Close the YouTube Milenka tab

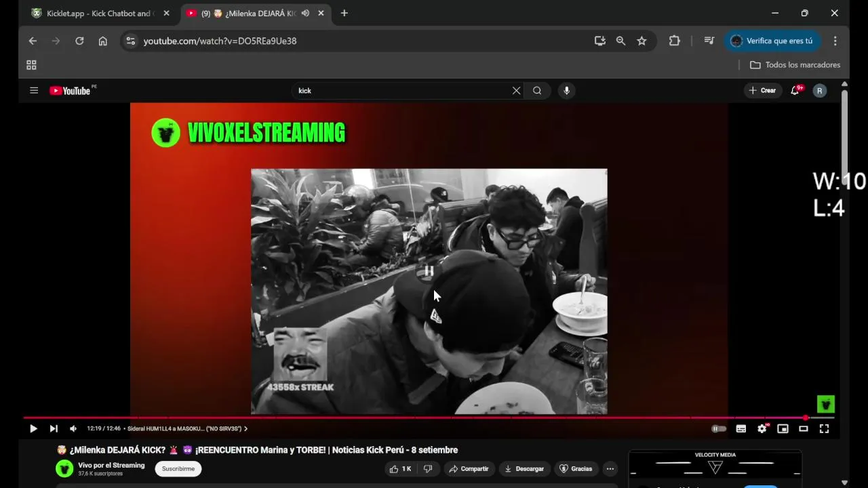pyautogui.click(x=321, y=13)
